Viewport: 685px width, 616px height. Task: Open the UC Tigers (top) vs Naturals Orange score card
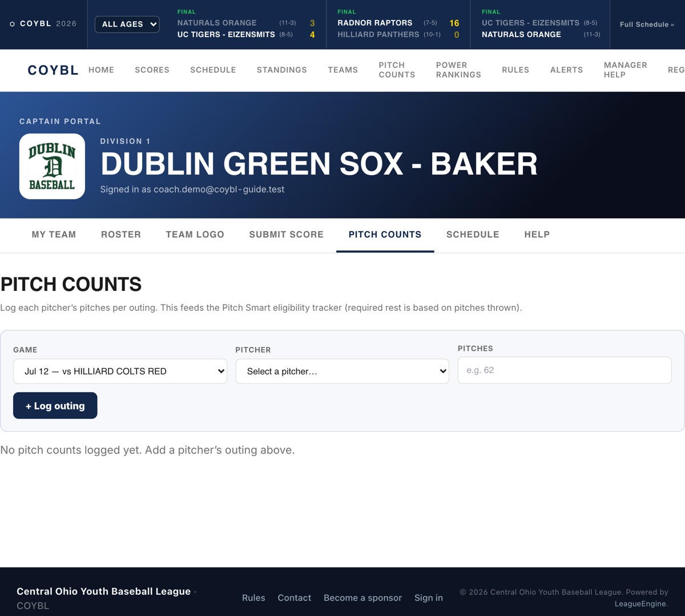[x=540, y=25]
